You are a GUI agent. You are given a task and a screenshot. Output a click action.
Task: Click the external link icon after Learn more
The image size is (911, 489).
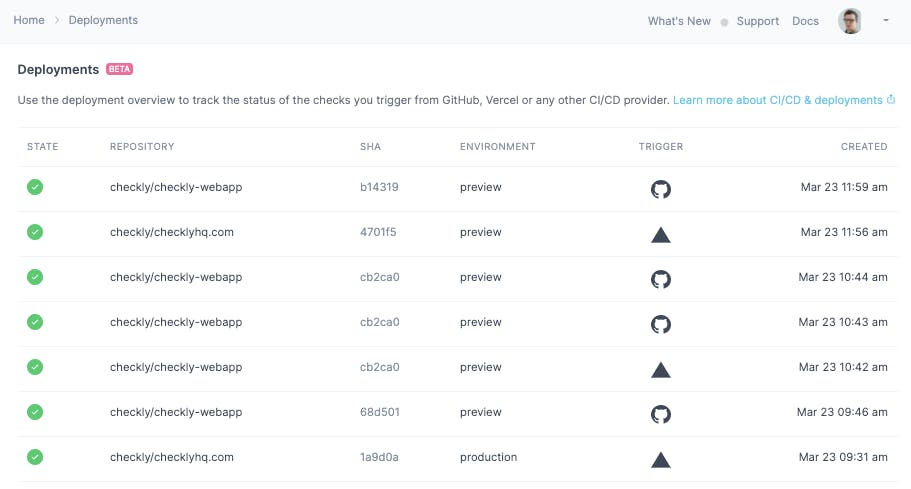click(x=891, y=99)
